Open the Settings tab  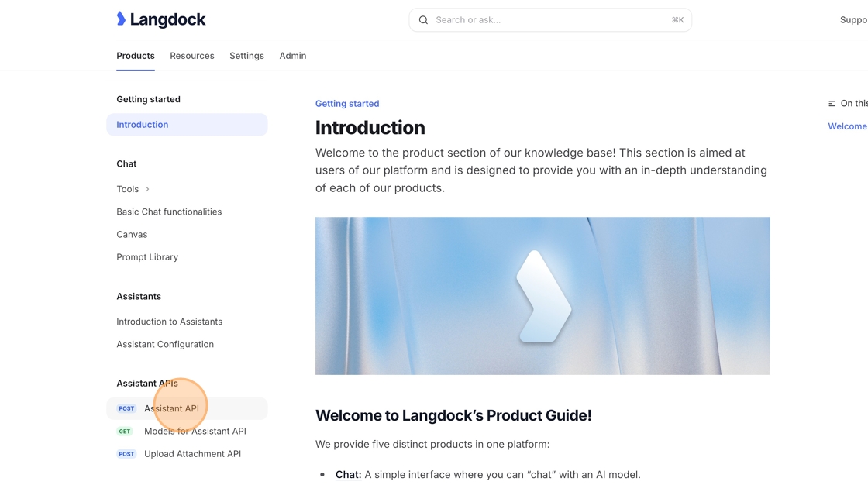point(246,56)
